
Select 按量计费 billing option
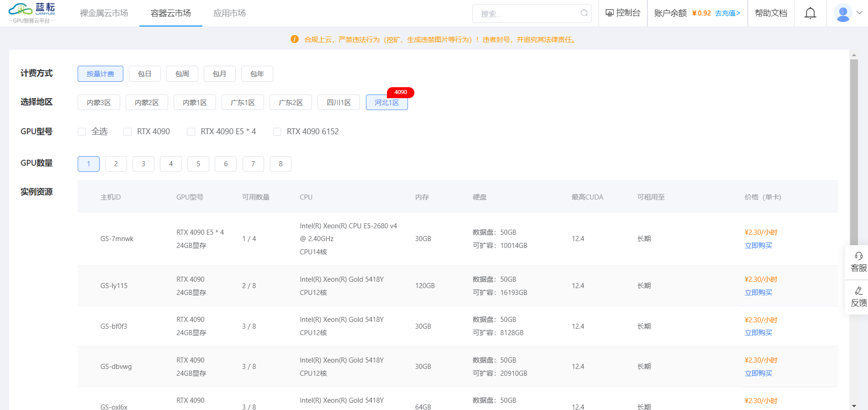pos(101,74)
